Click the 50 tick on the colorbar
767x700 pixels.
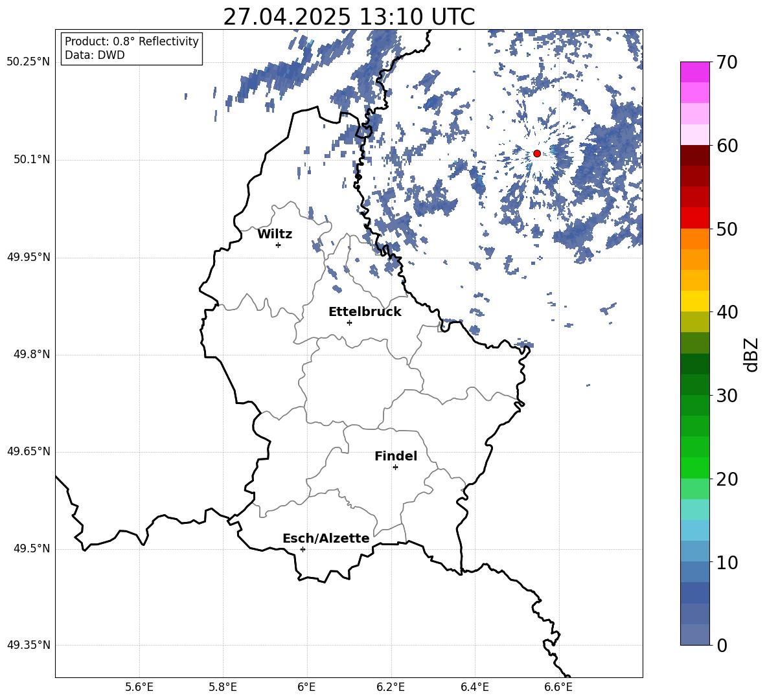click(727, 229)
